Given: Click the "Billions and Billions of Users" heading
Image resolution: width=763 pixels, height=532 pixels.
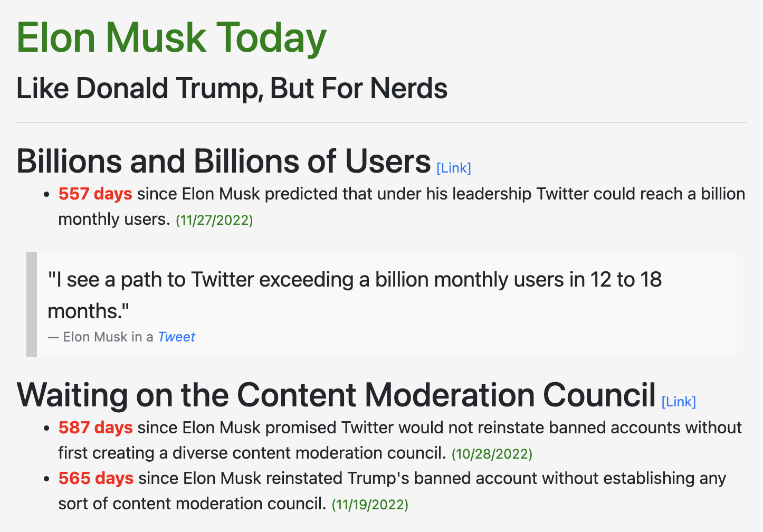Looking at the screenshot, I should click(x=224, y=161).
